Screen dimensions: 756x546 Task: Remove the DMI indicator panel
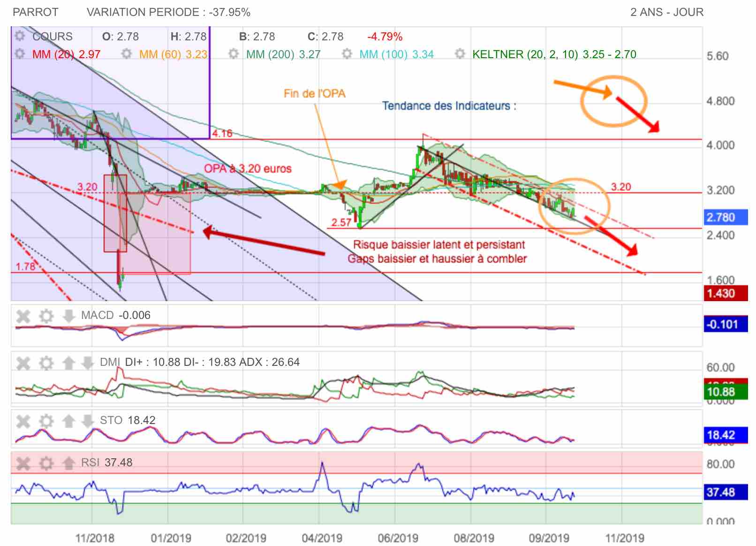(x=23, y=363)
